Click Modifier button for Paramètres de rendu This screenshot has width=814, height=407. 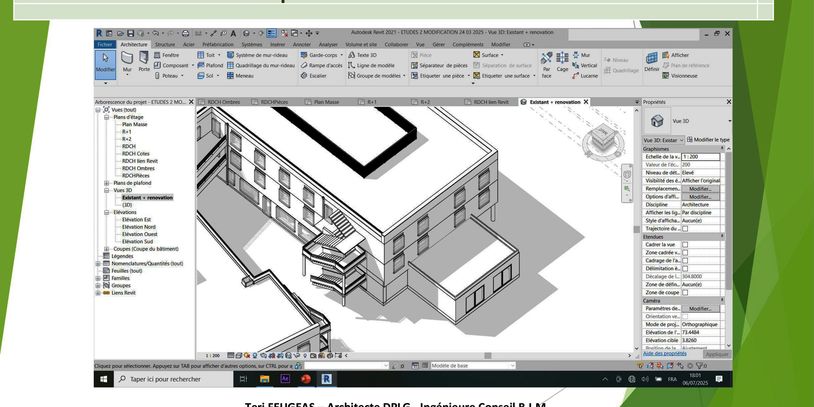700,308
